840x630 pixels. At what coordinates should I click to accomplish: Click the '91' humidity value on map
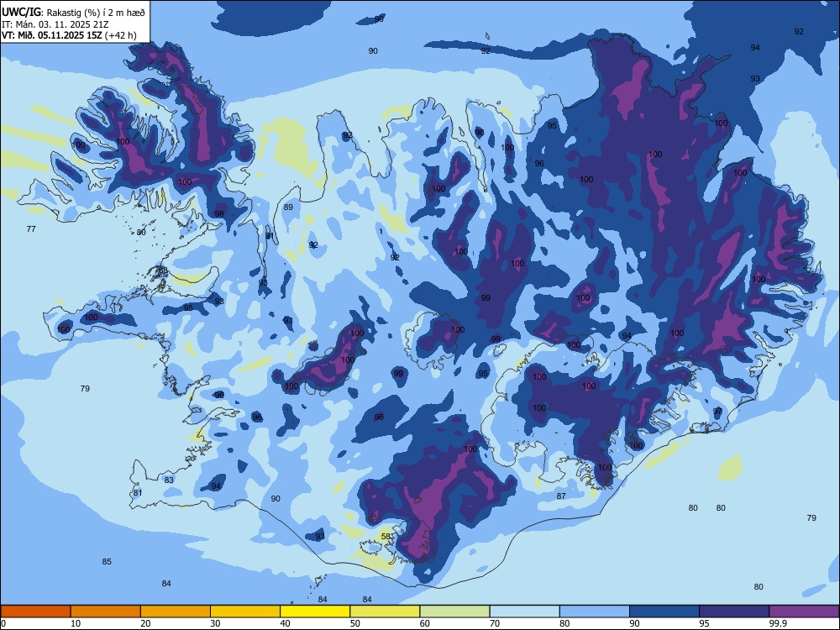[270, 236]
